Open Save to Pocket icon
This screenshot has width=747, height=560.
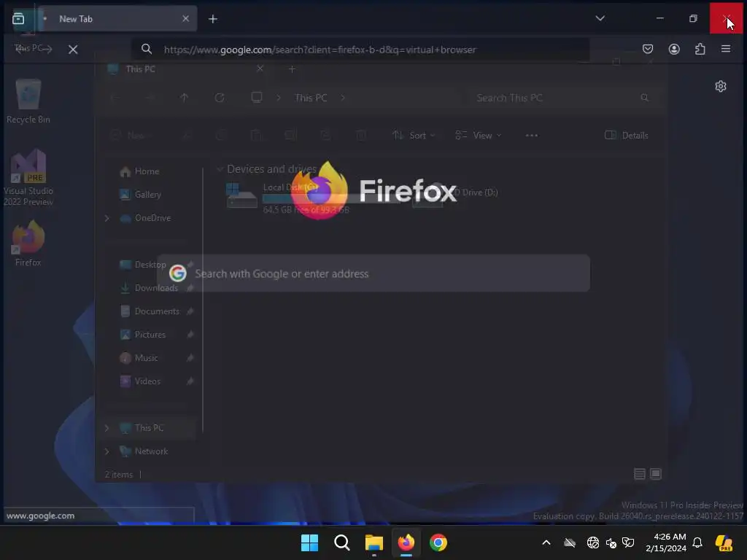[648, 49]
